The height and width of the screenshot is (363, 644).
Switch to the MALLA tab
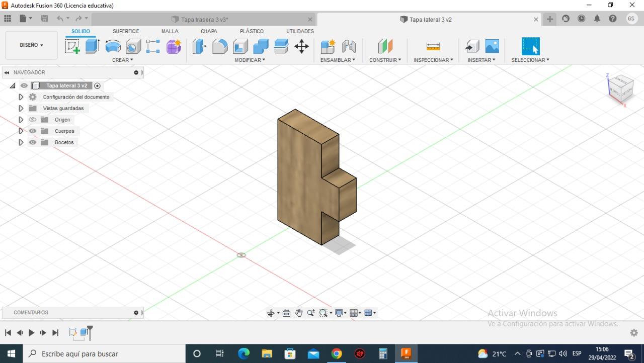coord(170,31)
